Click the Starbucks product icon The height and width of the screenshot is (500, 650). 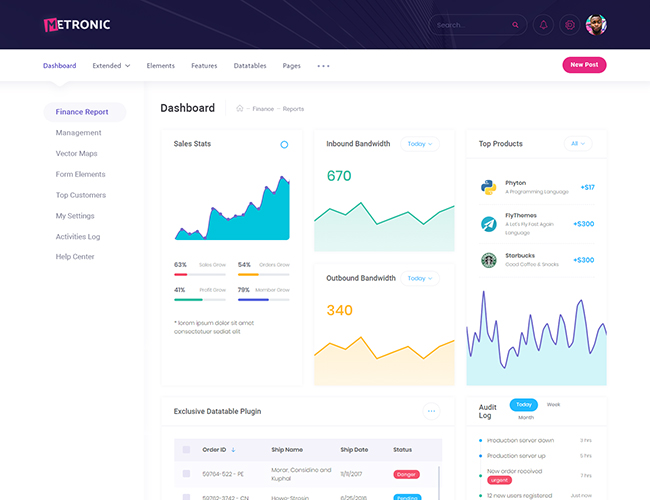click(488, 260)
